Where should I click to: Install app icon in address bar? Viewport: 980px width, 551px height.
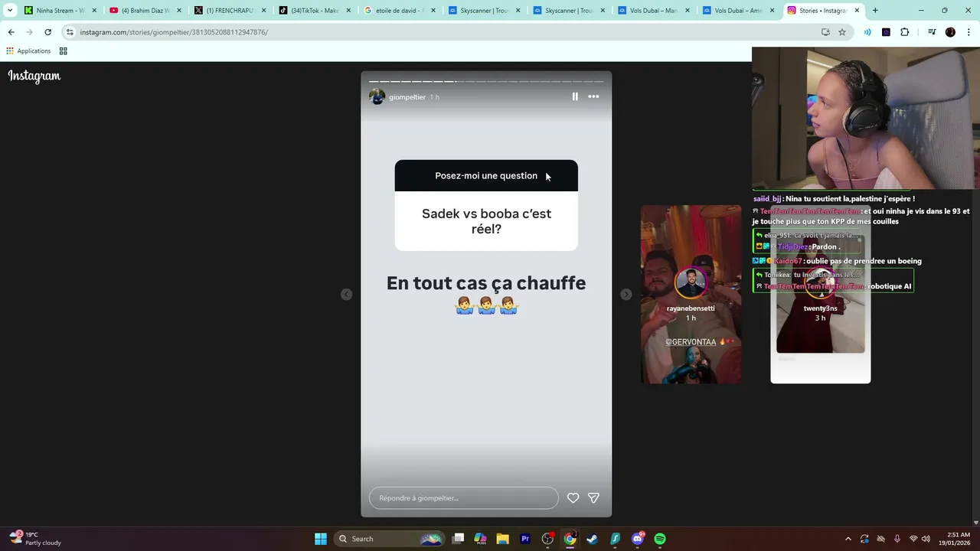[825, 32]
